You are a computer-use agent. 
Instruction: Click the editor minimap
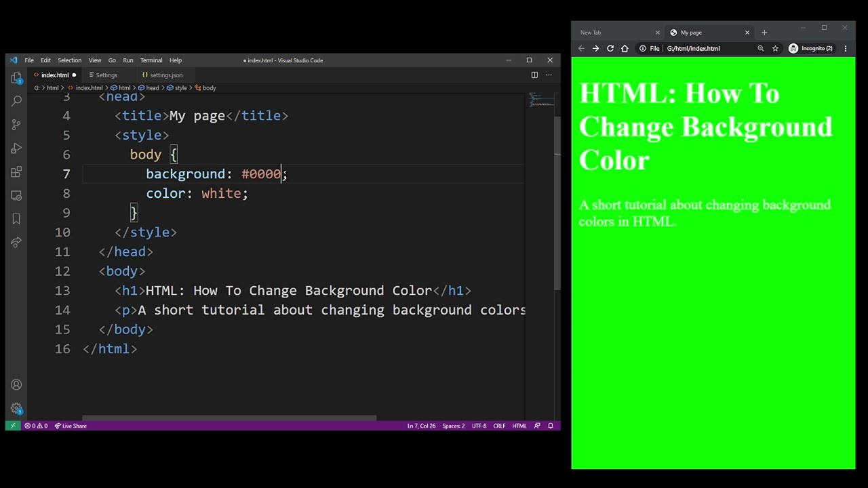coord(541,101)
